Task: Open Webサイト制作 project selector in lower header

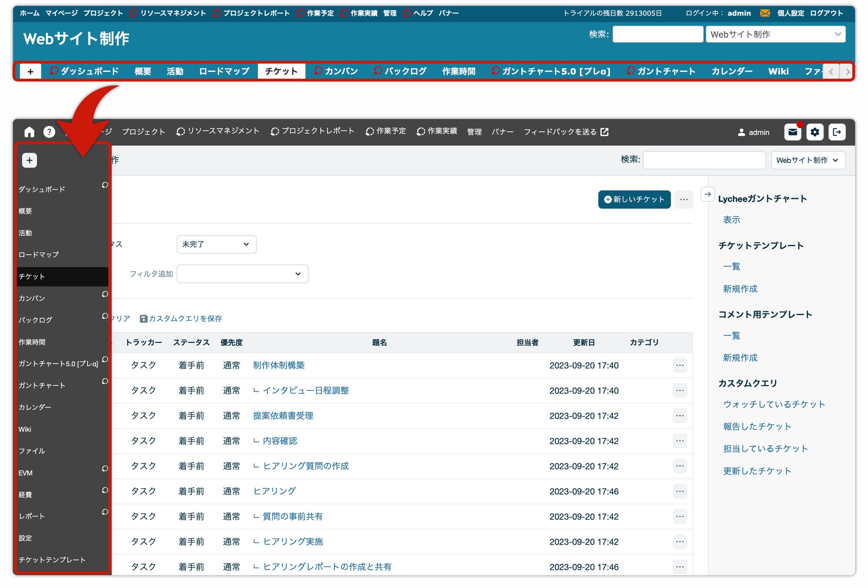Action: [807, 160]
